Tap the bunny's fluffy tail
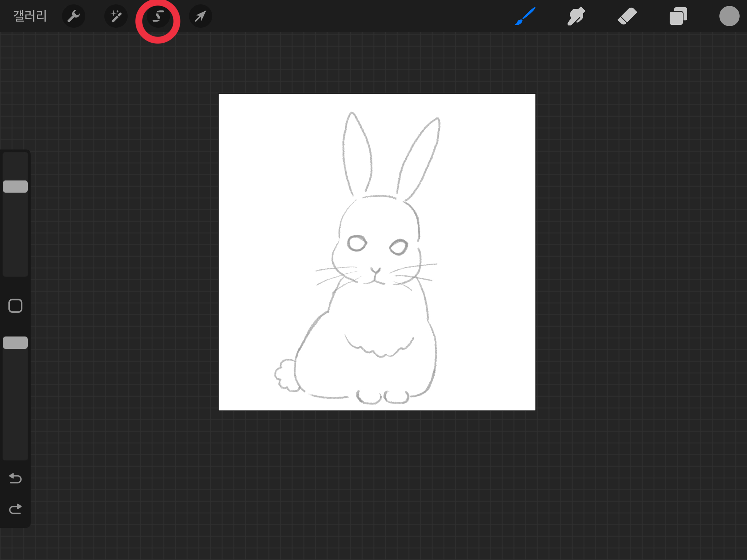Viewport: 747px width, 560px height. 286,376
